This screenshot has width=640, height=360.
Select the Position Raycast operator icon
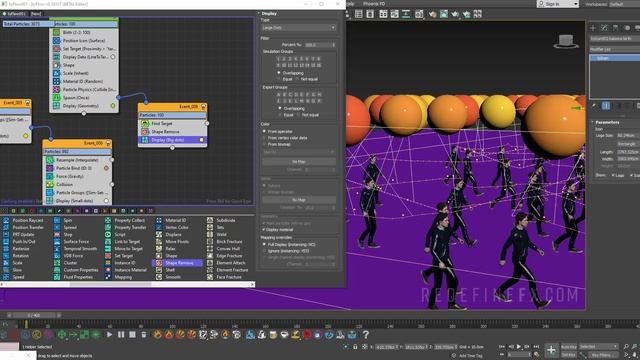click(6, 220)
